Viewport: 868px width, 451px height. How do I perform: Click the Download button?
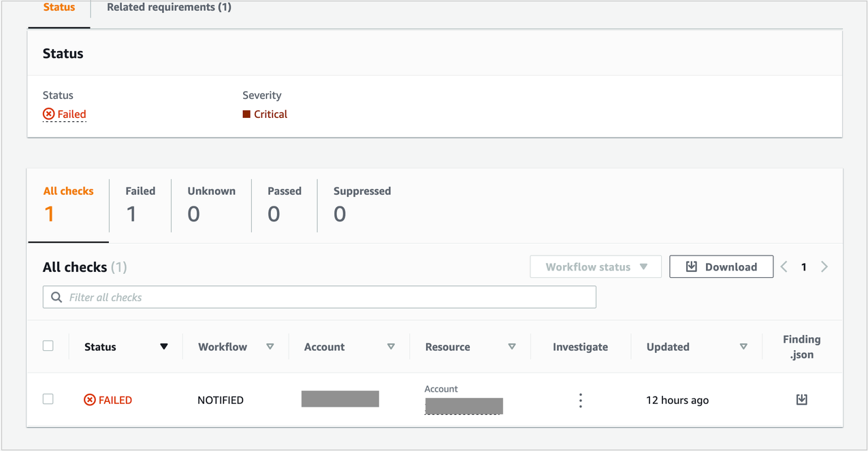point(721,266)
